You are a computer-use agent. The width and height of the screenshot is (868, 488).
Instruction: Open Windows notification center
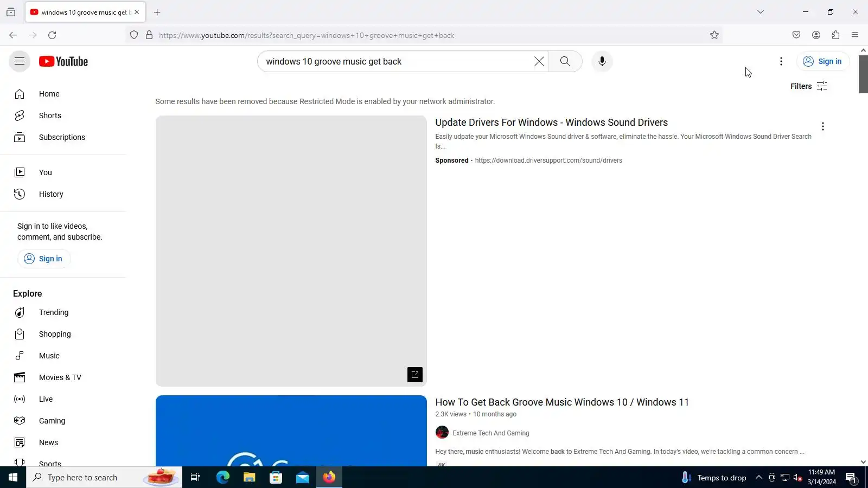(x=851, y=477)
